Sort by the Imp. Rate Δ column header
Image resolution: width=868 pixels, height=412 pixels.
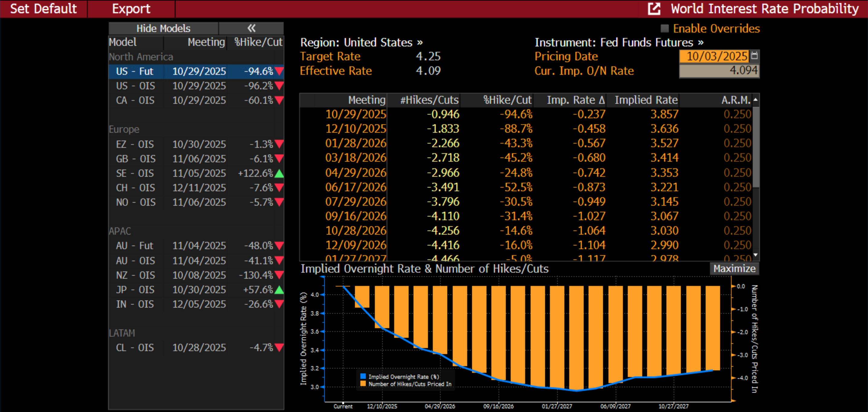tap(576, 100)
